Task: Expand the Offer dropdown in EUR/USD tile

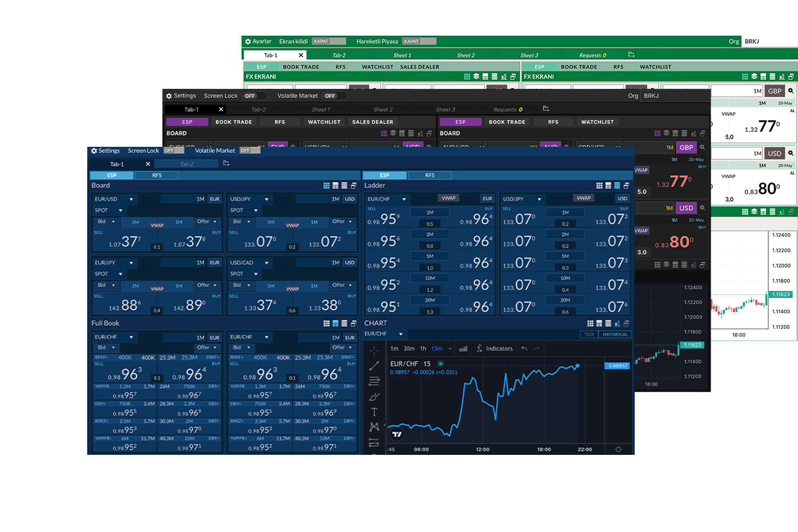Action: pyautogui.click(x=214, y=222)
